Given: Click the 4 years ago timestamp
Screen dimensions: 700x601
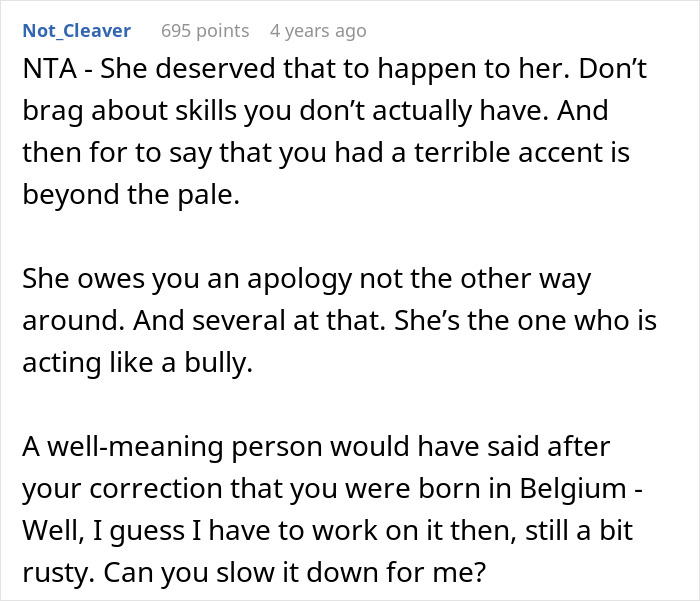Looking at the screenshot, I should [x=318, y=31].
